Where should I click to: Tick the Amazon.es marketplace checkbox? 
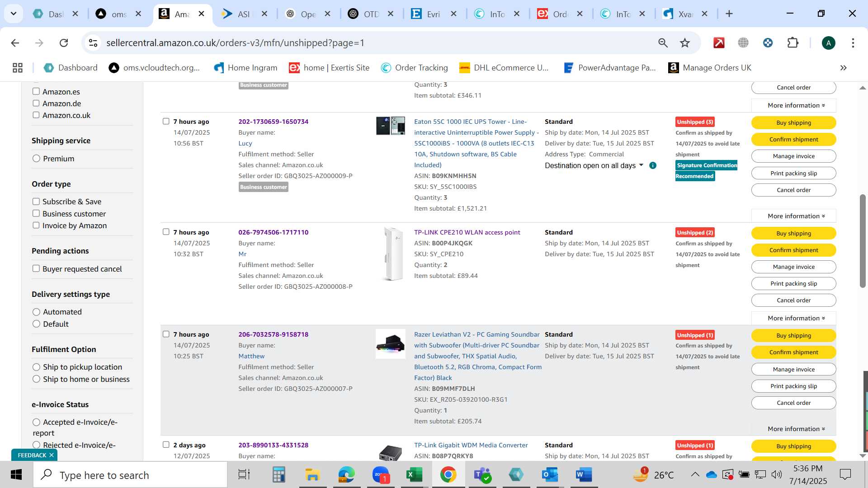click(36, 91)
